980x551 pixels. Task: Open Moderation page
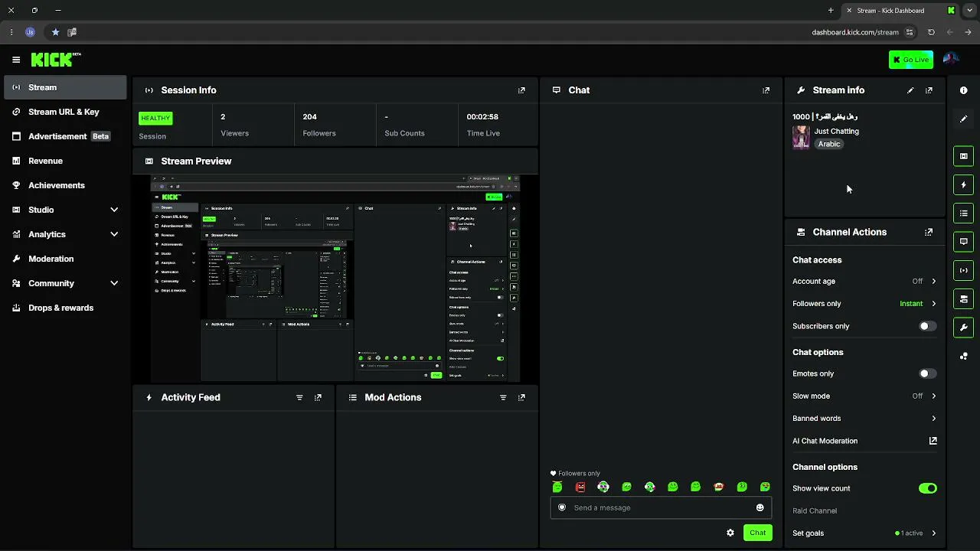tap(65, 259)
